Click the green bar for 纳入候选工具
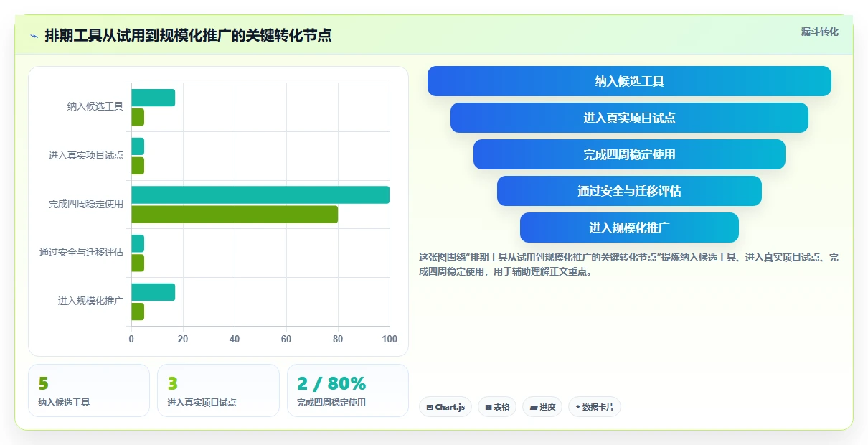Image resolution: width=868 pixels, height=445 pixels. coord(138,117)
